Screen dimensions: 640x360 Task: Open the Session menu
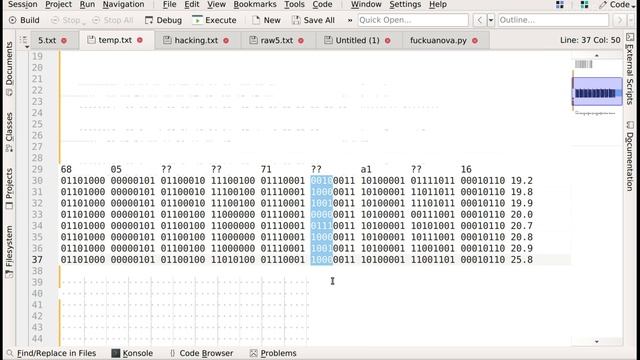click(x=22, y=4)
